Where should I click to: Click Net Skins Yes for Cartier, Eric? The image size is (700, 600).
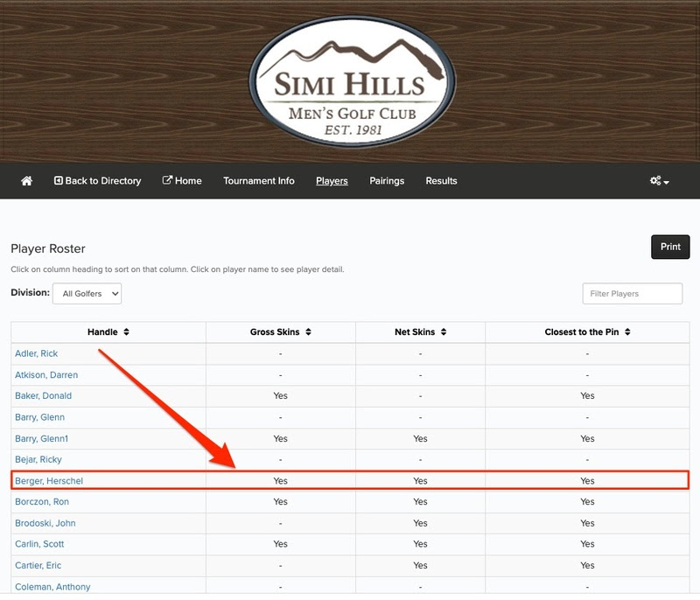click(420, 565)
